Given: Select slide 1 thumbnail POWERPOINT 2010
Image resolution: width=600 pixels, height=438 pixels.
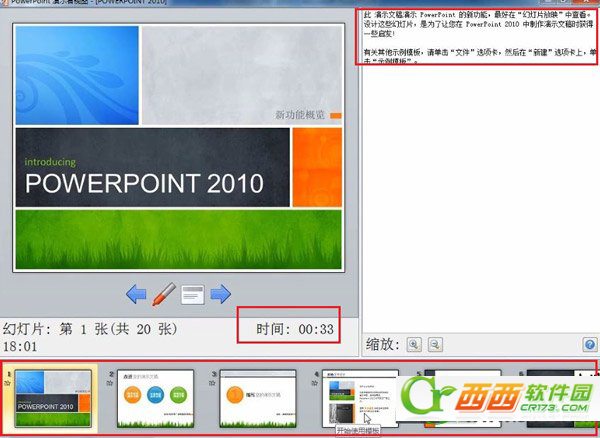Looking at the screenshot, I should (53, 398).
